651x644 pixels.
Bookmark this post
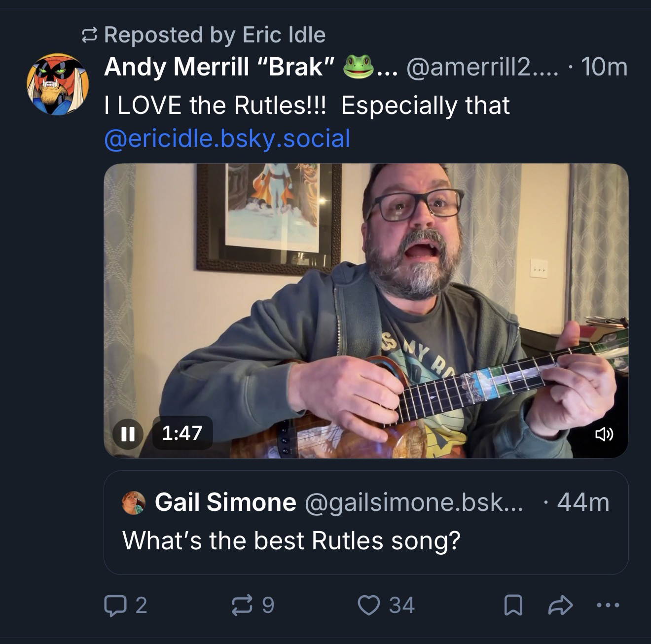(513, 606)
